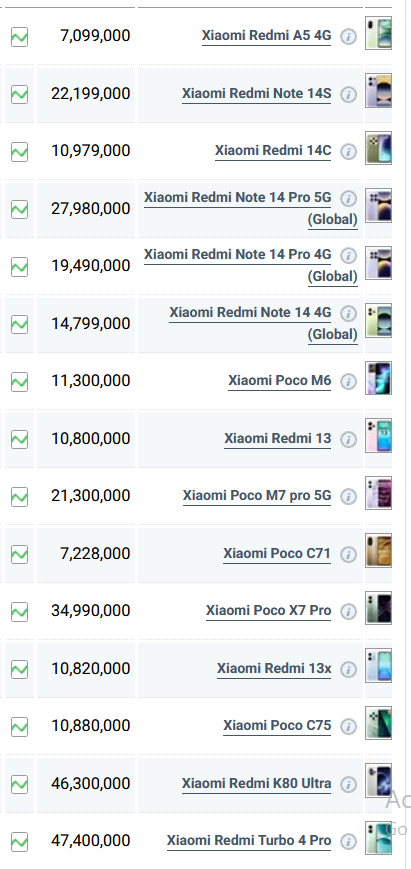Screen dimensions: 411x869
Task: Open Xiaomi Redmi Note 14 Pro 4G (Global) link
Action: 251,265
